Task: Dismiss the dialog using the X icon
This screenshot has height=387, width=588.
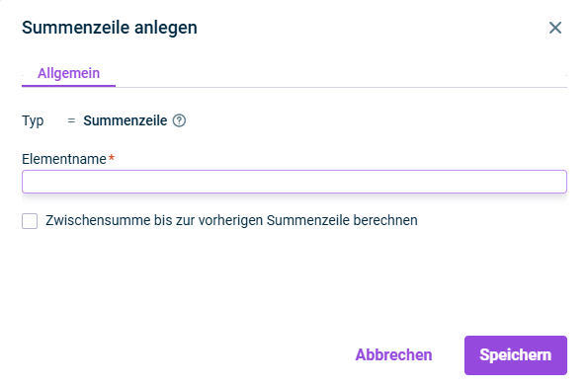Action: 555,28
